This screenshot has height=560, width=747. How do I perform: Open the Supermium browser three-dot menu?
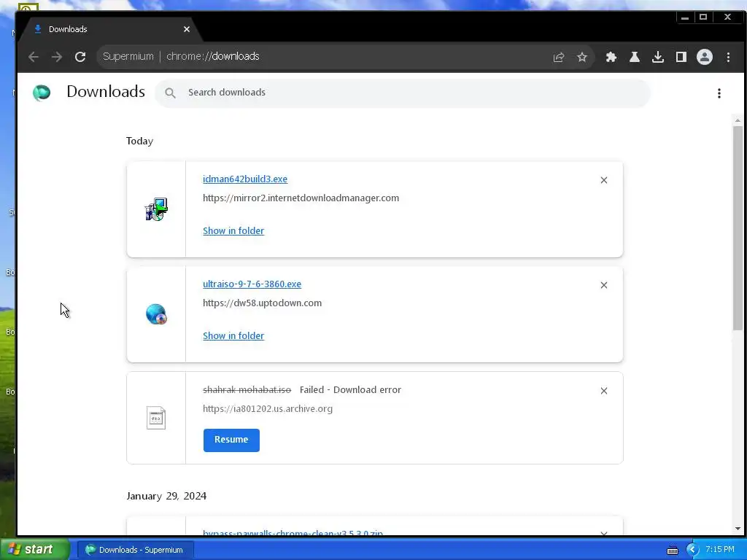tap(728, 57)
